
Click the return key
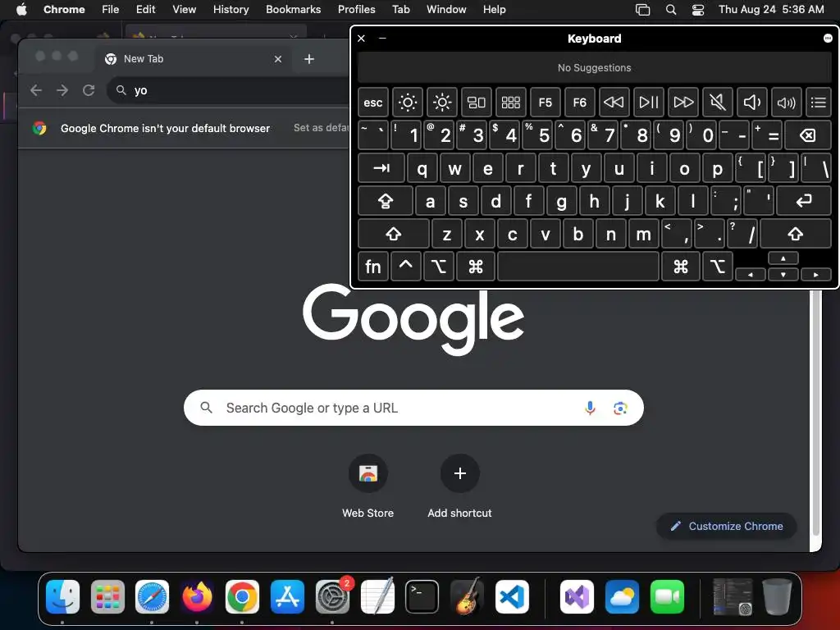coord(804,201)
